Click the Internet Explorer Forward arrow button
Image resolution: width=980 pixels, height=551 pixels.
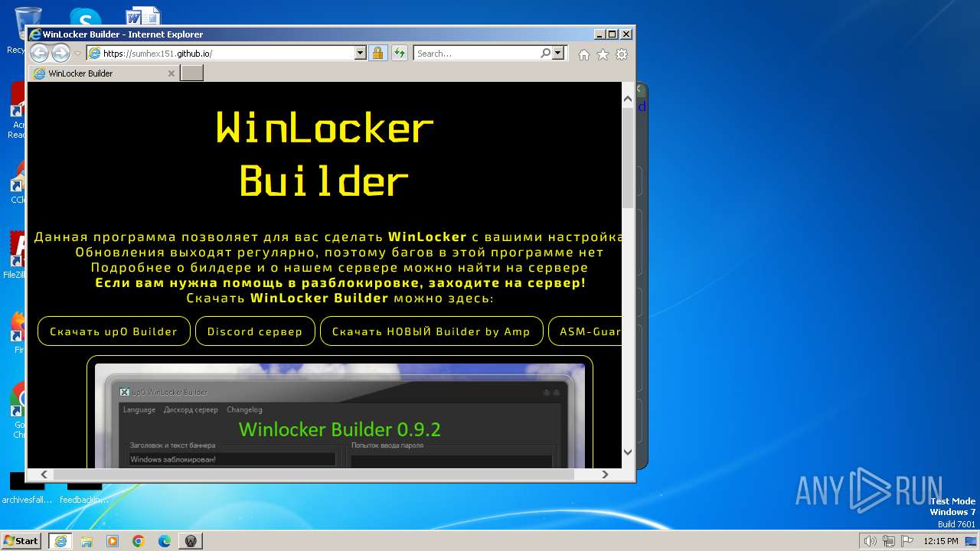[60, 53]
